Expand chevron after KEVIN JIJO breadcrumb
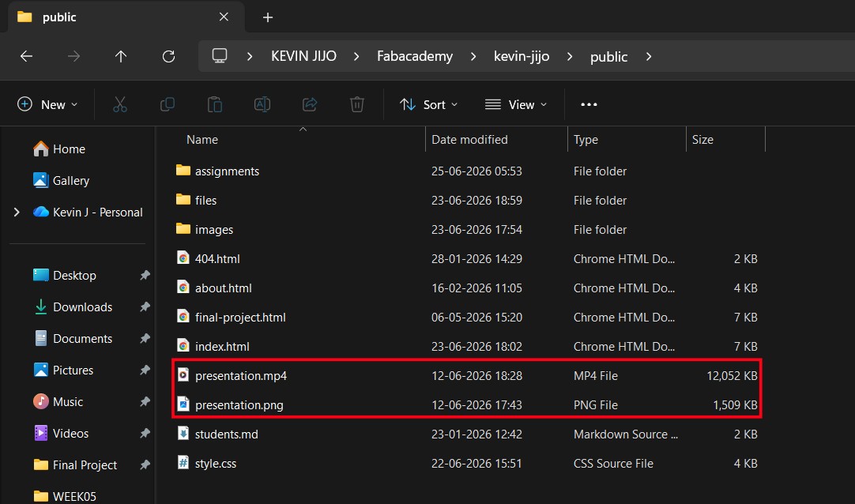 (356, 56)
